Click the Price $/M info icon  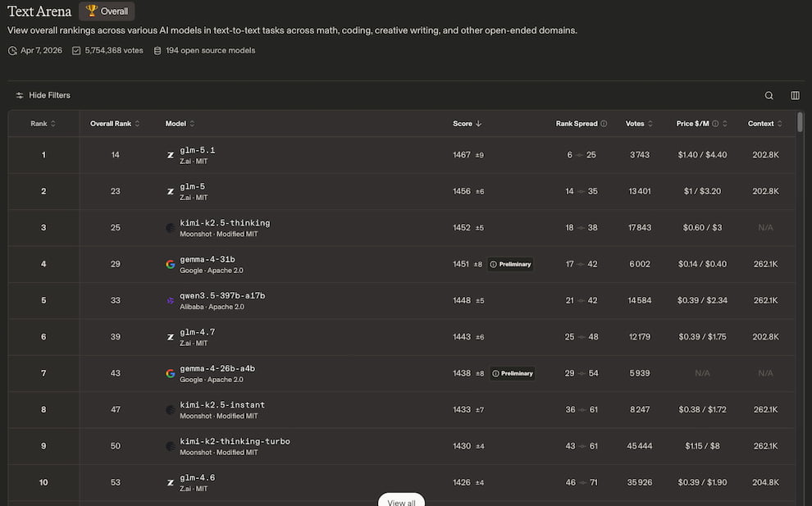[715, 124]
